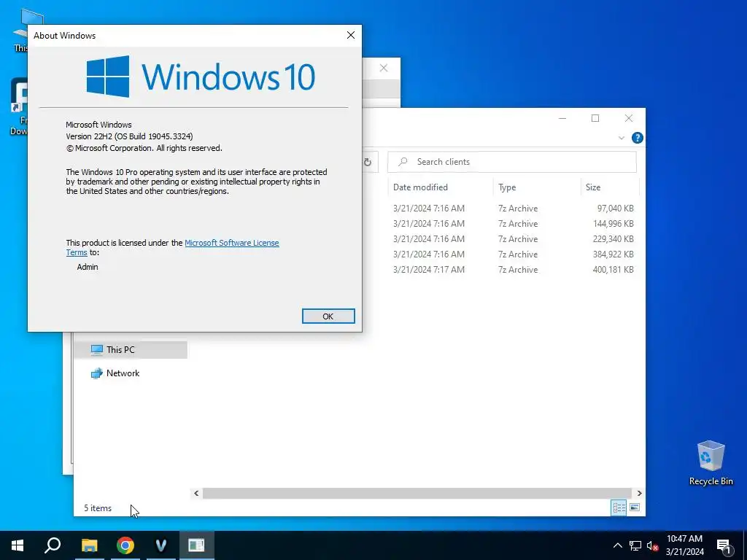
Task: Open the V app on taskbar
Action: pyautogui.click(x=161, y=545)
